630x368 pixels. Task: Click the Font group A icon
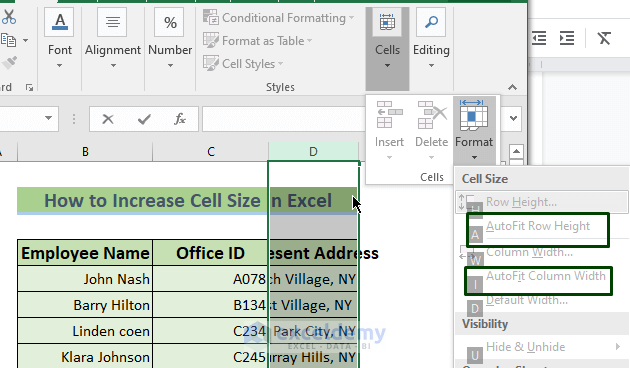coord(60,22)
